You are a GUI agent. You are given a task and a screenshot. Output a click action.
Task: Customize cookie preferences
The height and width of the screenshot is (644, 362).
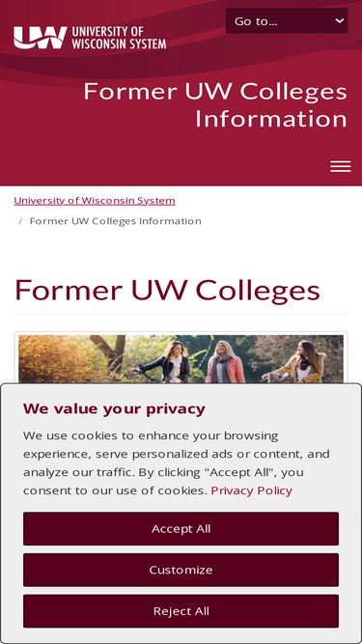click(x=181, y=570)
